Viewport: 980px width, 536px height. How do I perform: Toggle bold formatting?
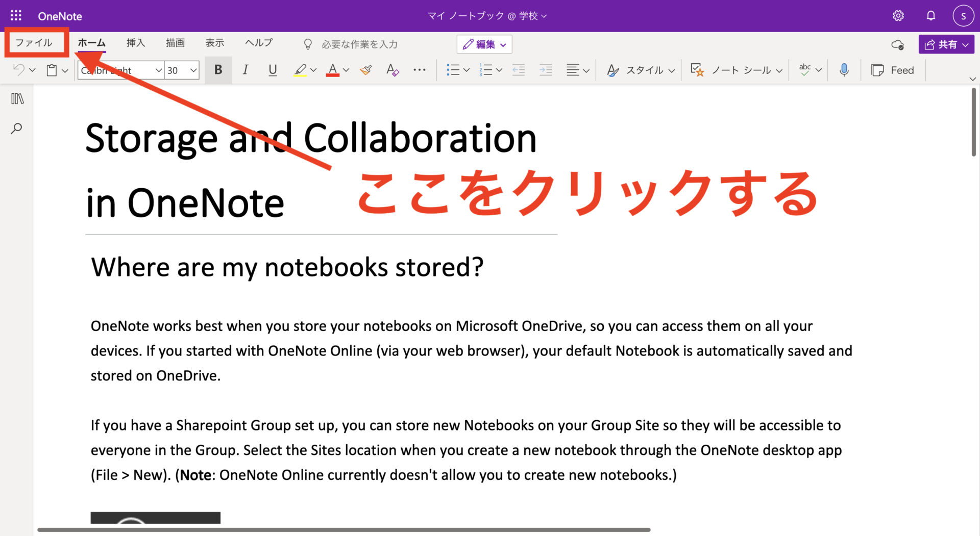point(218,70)
